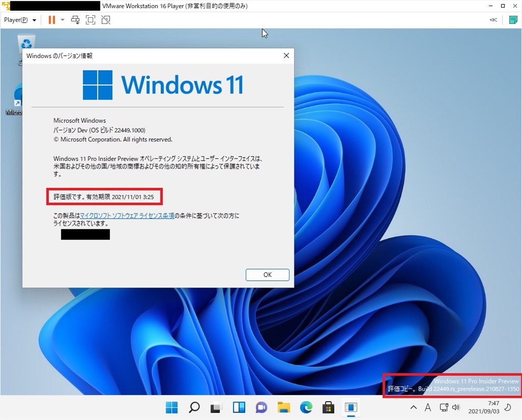Image resolution: width=522 pixels, height=420 pixels.
Task: Click the notification moon icon
Action: 508,407
